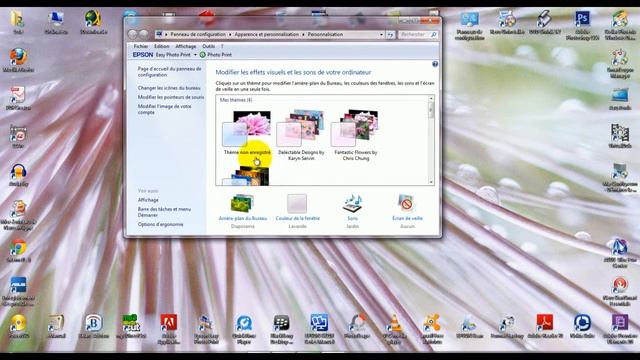
Task: Select the partially visible fourth theme thumbnail
Action: pos(246,176)
